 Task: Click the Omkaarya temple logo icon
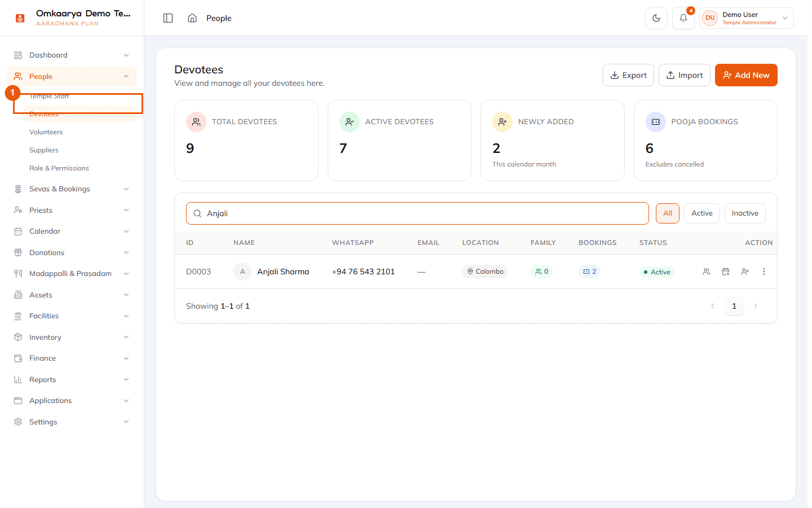pos(20,18)
